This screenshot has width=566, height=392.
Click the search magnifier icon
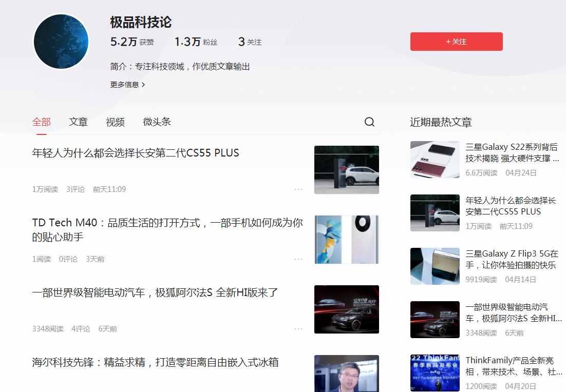(x=369, y=122)
